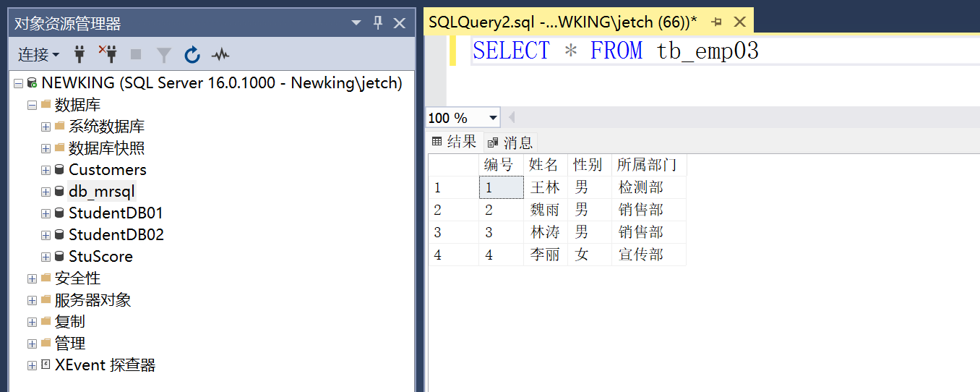
Task: Click the cell 李丽
Action: pyautogui.click(x=546, y=255)
